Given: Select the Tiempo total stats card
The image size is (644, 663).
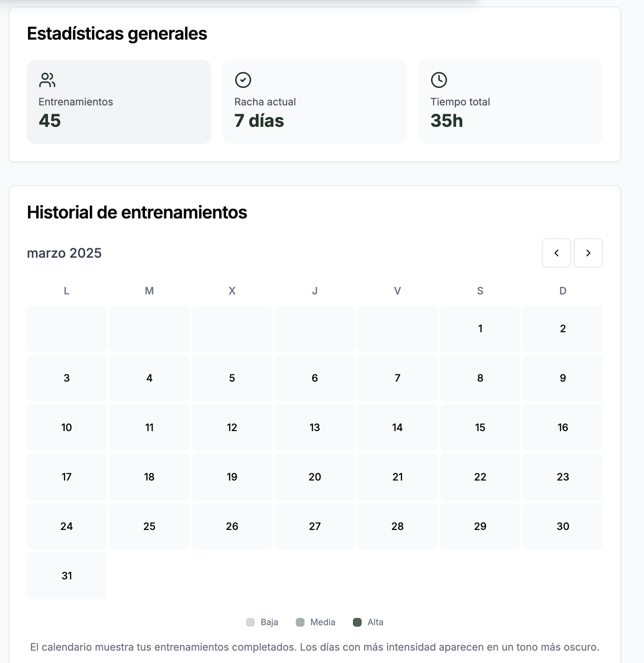Looking at the screenshot, I should pyautogui.click(x=511, y=102).
